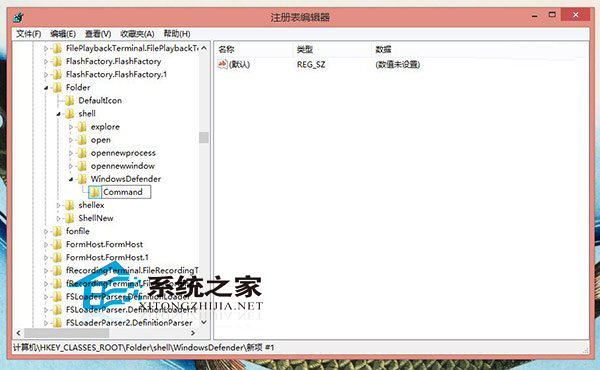Click tree vertical scrollbar thumb
The height and width of the screenshot is (370, 600).
tap(204, 137)
